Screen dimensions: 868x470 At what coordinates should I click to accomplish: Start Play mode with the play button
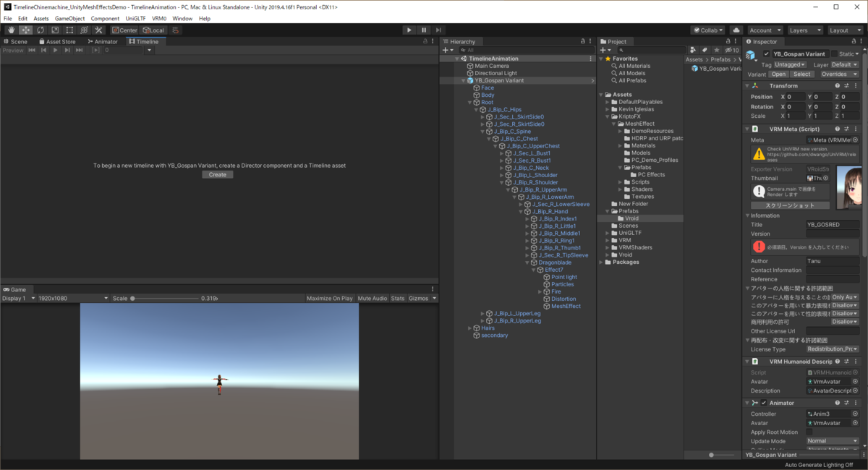(409, 30)
